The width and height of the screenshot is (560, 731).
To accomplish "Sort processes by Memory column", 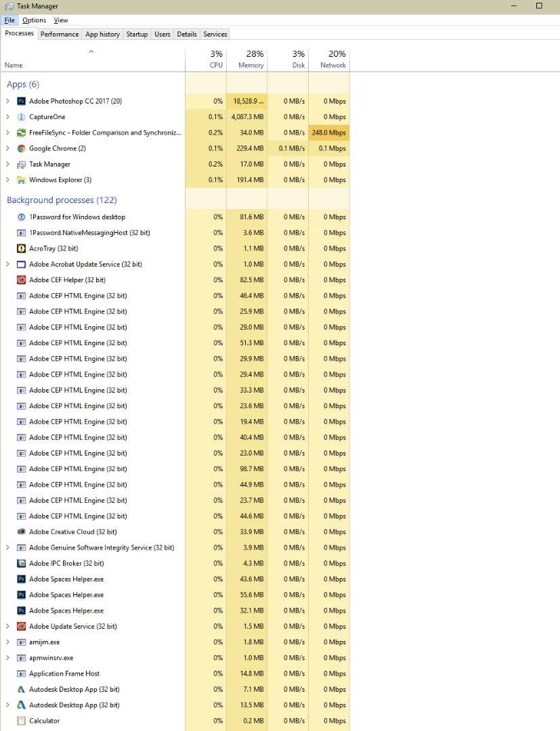I will pos(246,59).
